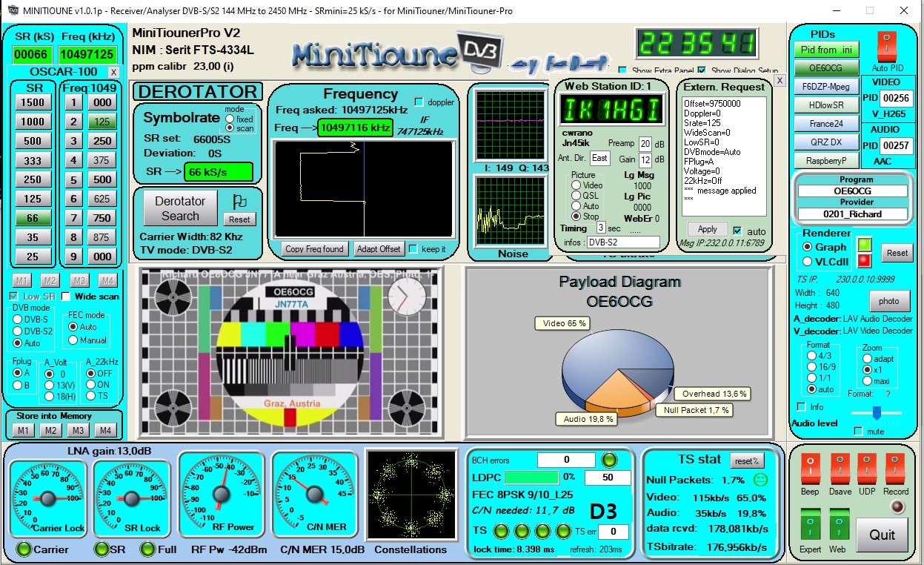924x565 pixels.
Task: Enable the doppler checkbox
Action: pos(419,102)
